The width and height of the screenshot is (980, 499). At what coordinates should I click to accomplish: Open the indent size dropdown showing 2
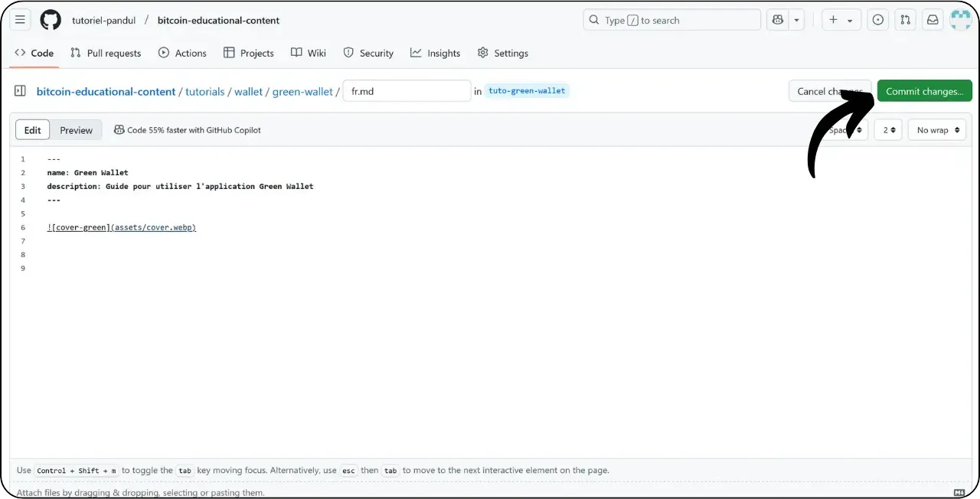click(x=887, y=129)
